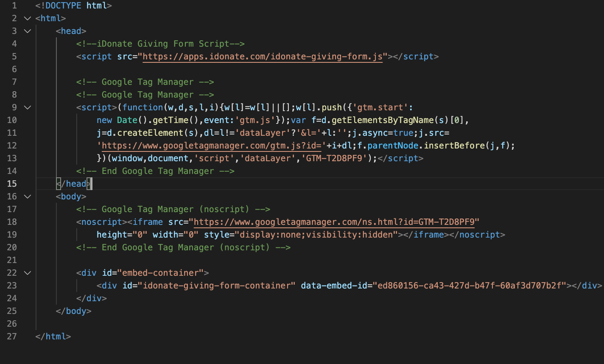Click the Google Tag Manager (noscript) comment on line 17
The height and width of the screenshot is (364, 604).
coord(173,209)
